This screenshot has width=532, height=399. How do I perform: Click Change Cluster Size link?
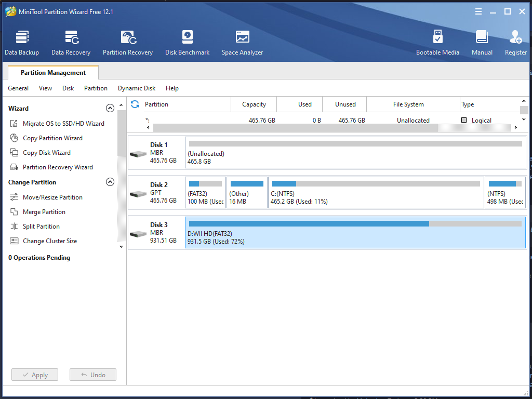[50, 241]
